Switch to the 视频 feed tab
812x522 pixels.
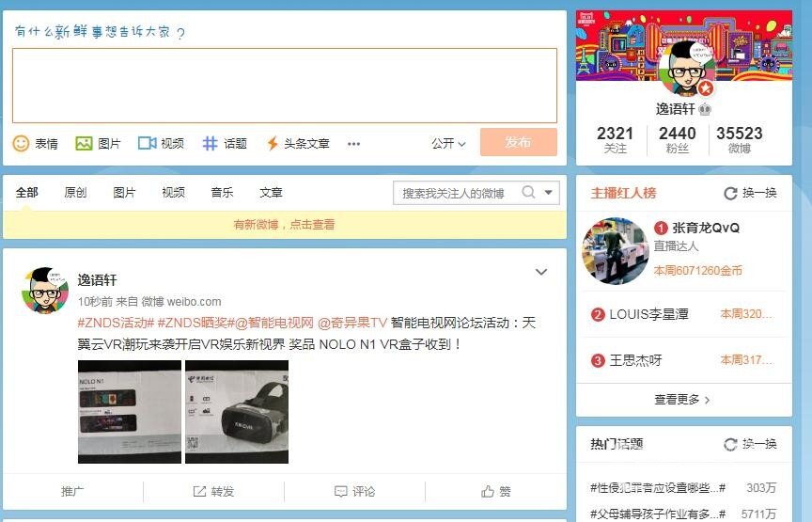[x=174, y=193]
